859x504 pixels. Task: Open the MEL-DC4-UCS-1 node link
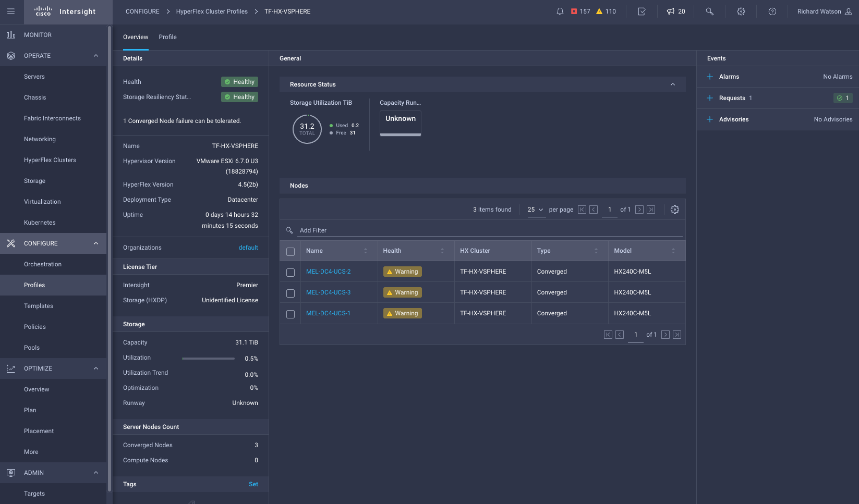[x=328, y=313]
